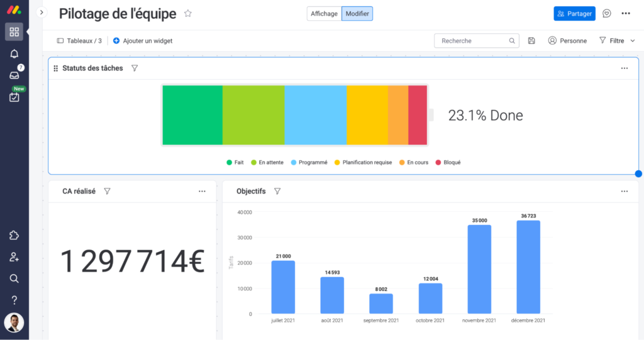644x340 pixels.
Task: Click the CA réalisé widget title
Action: 79,191
